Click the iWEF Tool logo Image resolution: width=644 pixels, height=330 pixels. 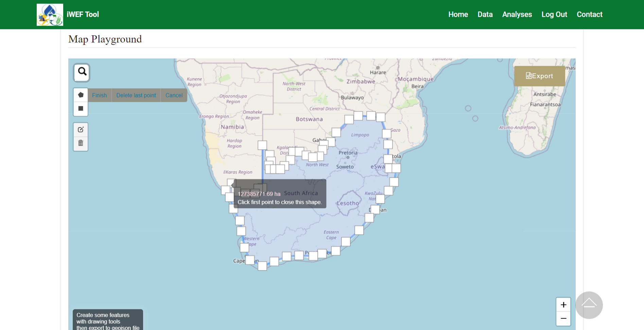click(x=50, y=14)
